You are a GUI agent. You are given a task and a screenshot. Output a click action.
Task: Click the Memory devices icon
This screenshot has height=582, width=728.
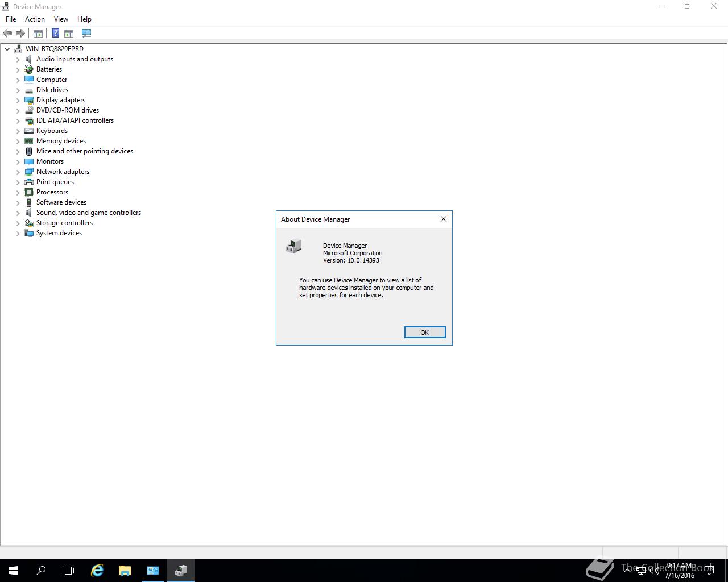pyautogui.click(x=29, y=141)
